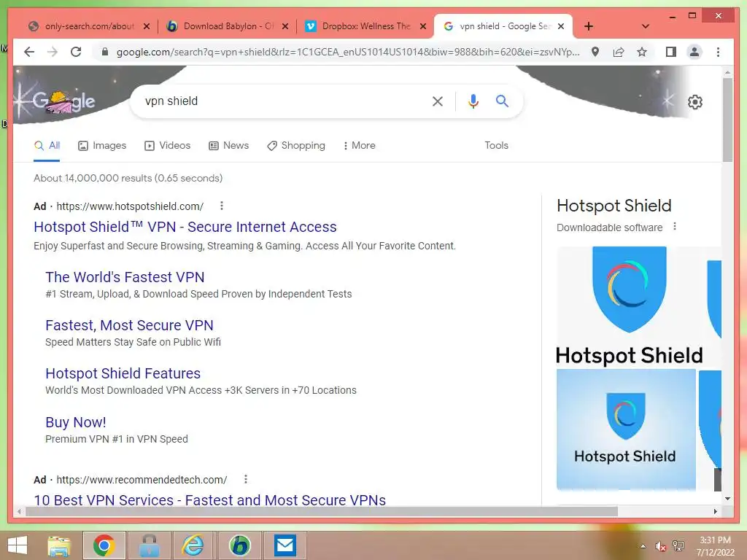Open the network tray icon
This screenshot has height=560, width=747.
point(678,546)
